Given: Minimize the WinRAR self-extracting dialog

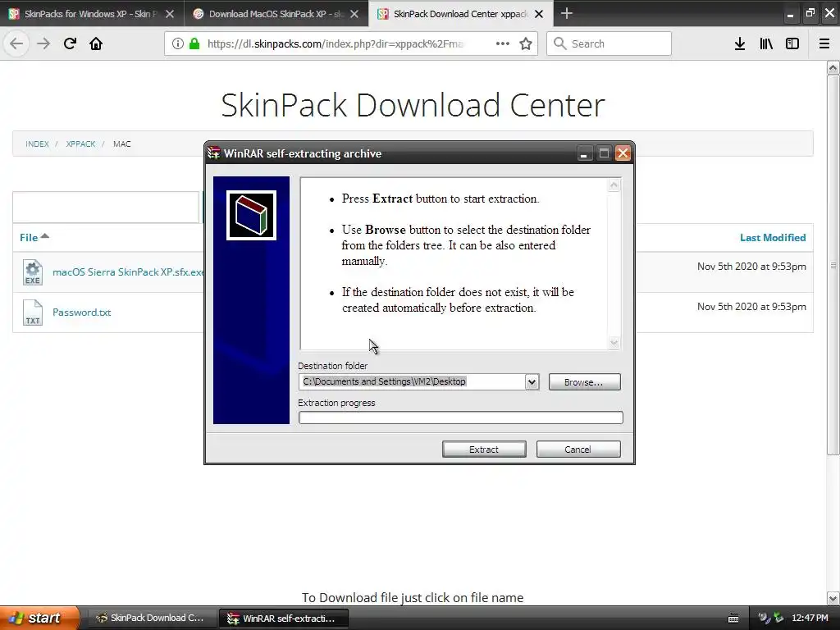Looking at the screenshot, I should tap(584, 153).
